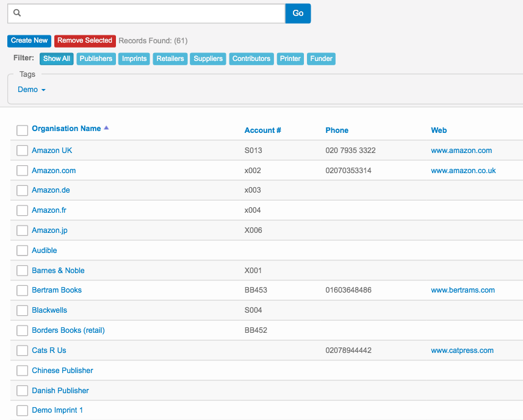Open the Demo Imprint 1 organisation
Screen dimensions: 523x420
(57, 410)
